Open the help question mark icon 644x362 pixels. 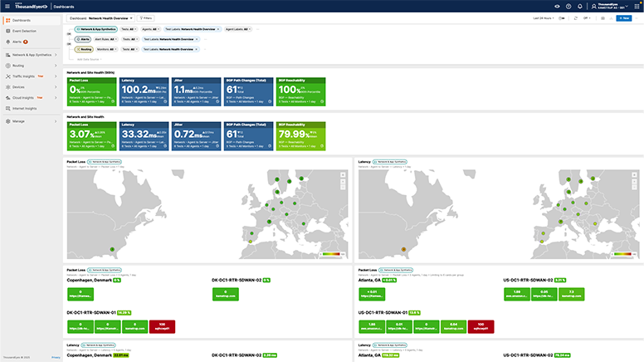[568, 6]
